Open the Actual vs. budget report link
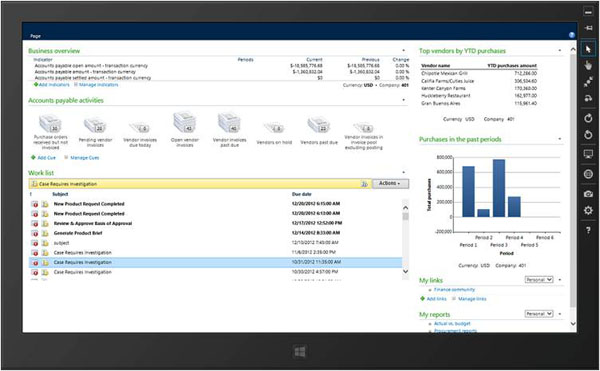Viewport: 600px width, 371px height. [x=452, y=324]
